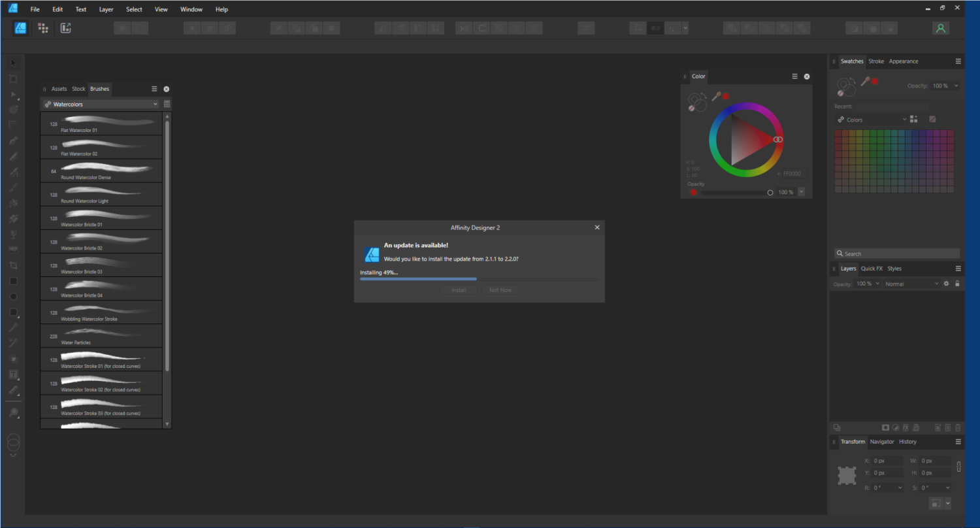
Task: Close the floating Color panel
Action: point(808,76)
